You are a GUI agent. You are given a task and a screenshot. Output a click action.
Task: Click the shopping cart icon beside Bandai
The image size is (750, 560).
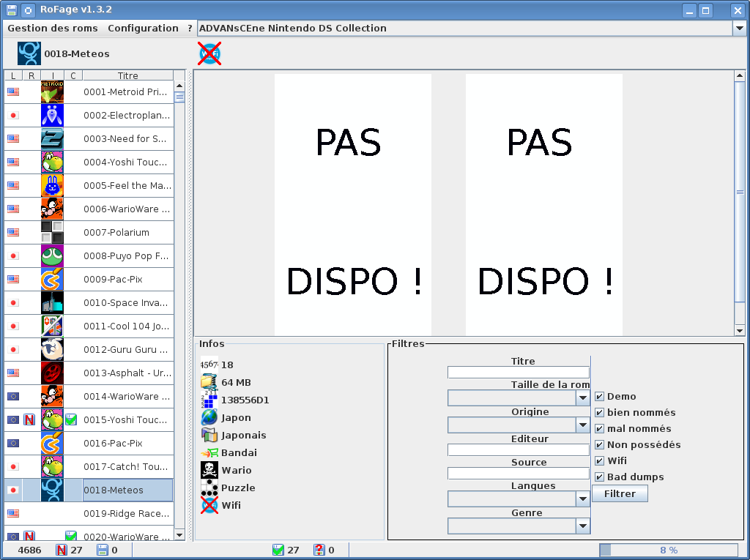pos(209,453)
